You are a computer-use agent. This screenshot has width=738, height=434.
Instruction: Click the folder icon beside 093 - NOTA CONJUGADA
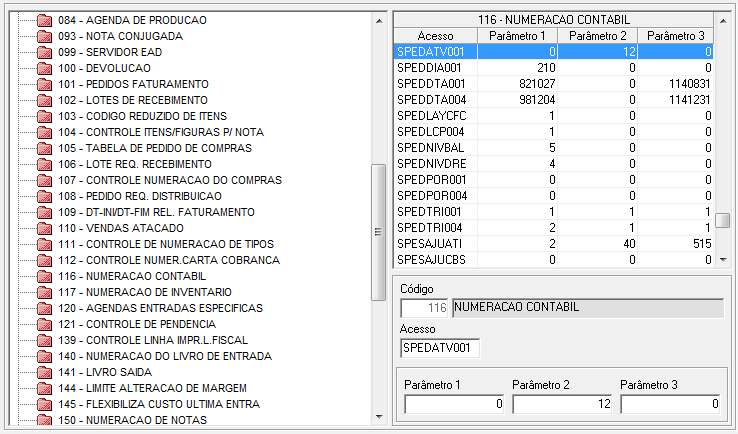tap(44, 36)
